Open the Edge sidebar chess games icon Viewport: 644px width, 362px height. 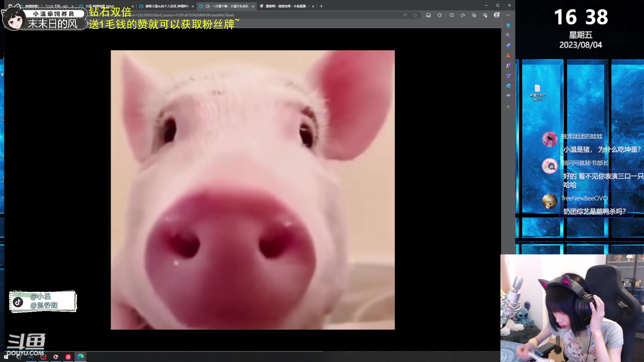(x=508, y=66)
